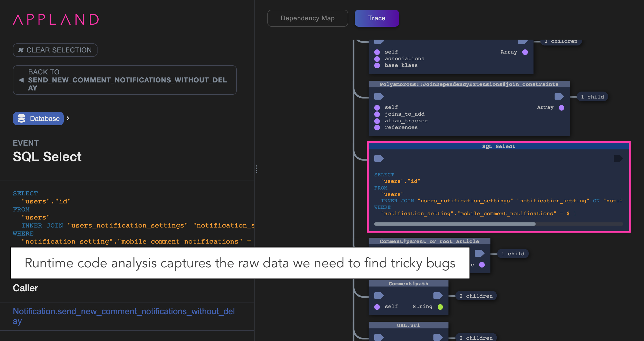Expand the 1 child under join_constraints
The width and height of the screenshot is (644, 341).
click(x=592, y=97)
